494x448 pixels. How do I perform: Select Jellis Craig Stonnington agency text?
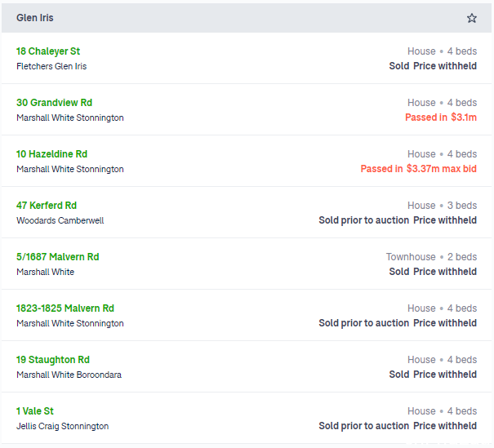(62, 426)
